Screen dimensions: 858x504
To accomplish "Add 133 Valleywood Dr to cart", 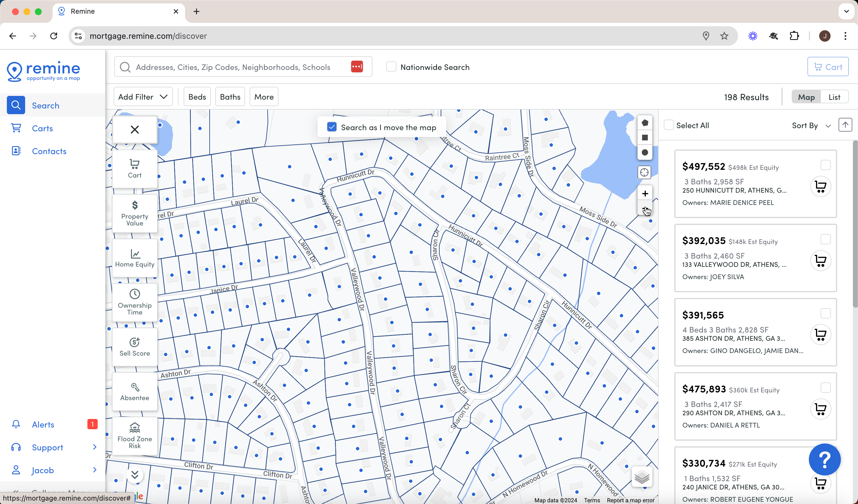I will tap(821, 261).
